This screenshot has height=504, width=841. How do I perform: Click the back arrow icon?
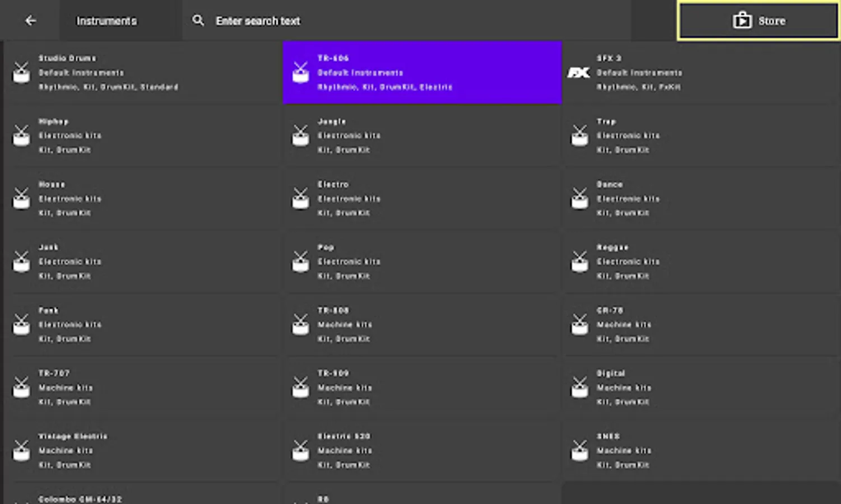pos(31,21)
